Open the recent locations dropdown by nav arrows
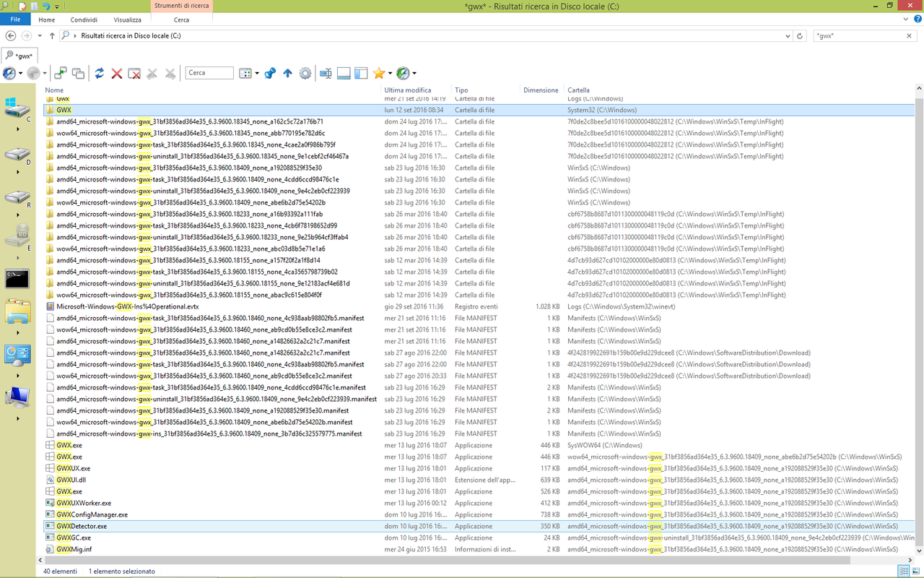This screenshot has height=578, width=924. click(40, 35)
